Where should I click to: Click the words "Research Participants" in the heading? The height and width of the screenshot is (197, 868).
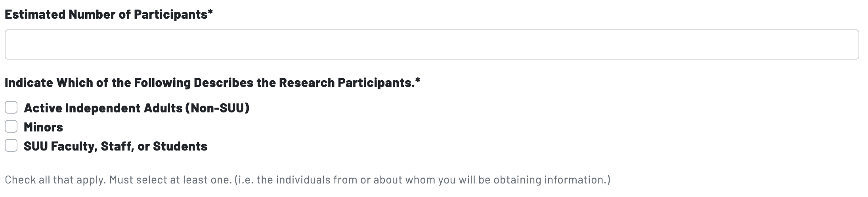pyautogui.click(x=345, y=83)
